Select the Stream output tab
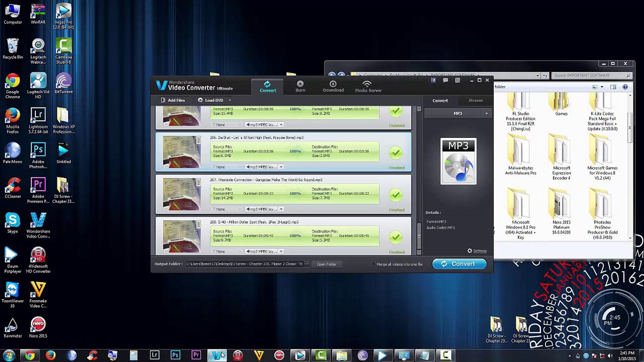The height and width of the screenshot is (362, 644). 475,100
